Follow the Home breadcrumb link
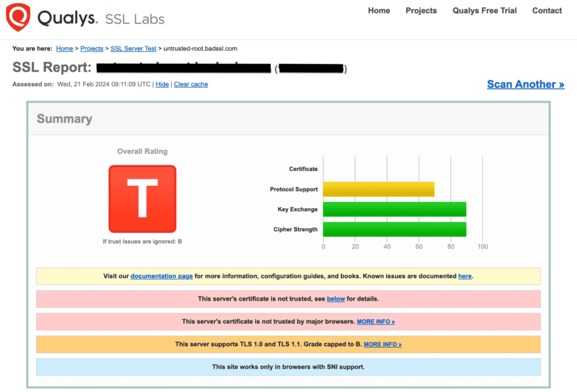This screenshot has height=392, width=577. pyautogui.click(x=64, y=48)
